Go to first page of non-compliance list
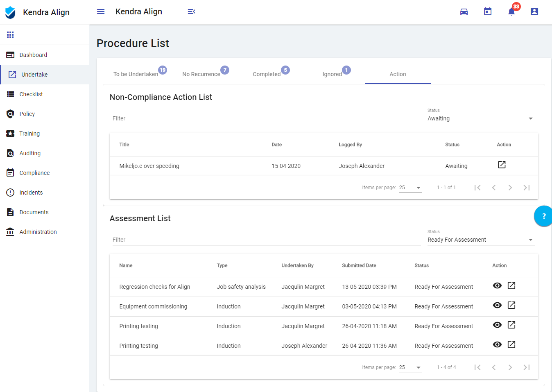This screenshot has height=392, width=552. [477, 188]
